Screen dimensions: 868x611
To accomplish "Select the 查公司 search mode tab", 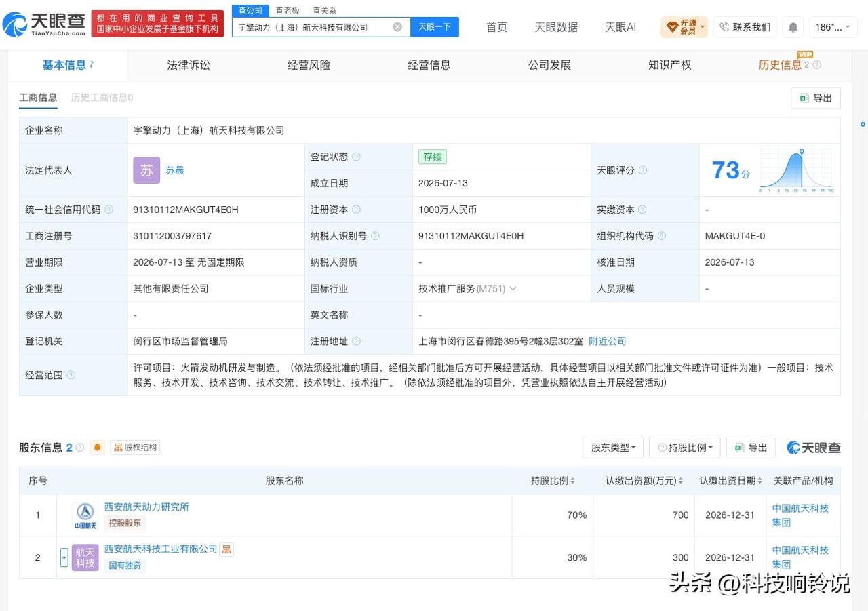I will pos(250,10).
